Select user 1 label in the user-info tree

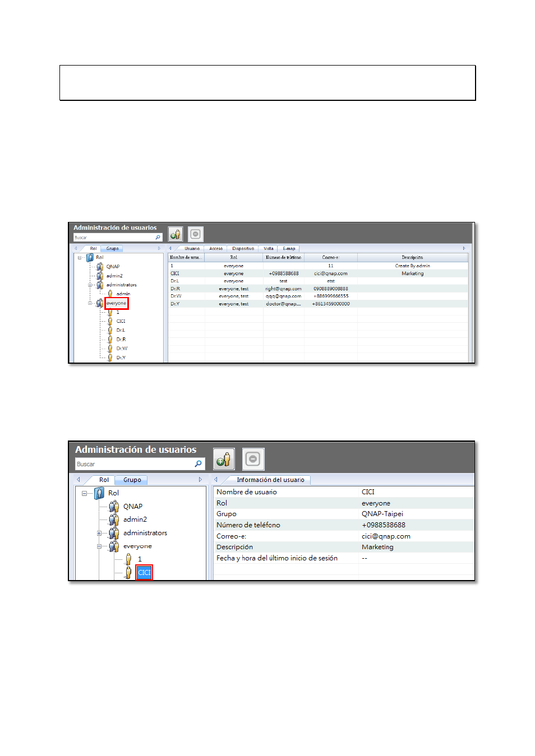click(x=140, y=559)
